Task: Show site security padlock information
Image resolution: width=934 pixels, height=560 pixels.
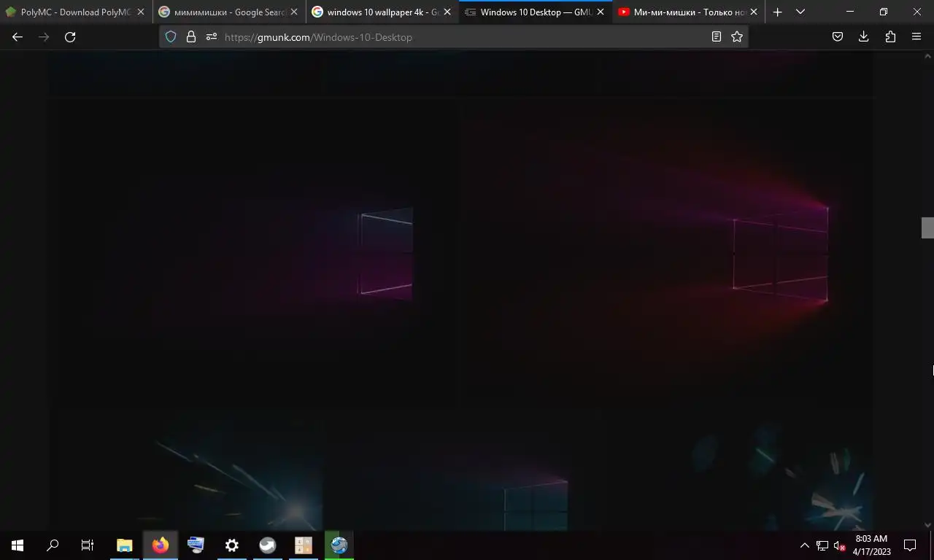Action: tap(191, 37)
